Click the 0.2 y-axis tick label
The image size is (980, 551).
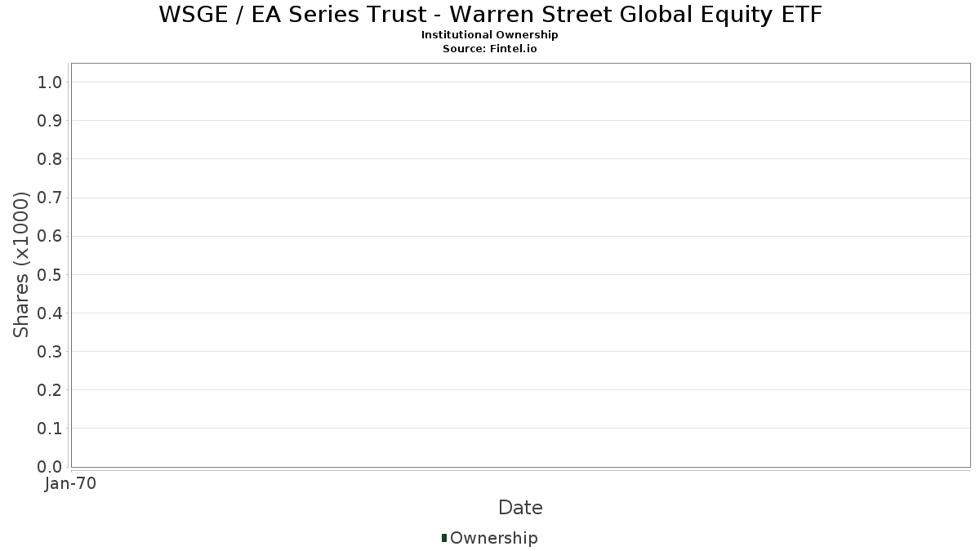(x=50, y=389)
